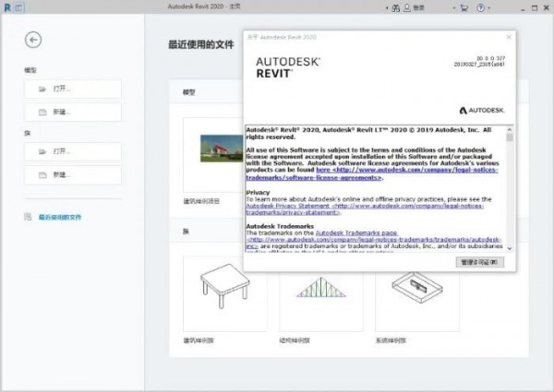Create a new model with 新建 under 模型
The height and width of the screenshot is (392, 554).
tap(73, 113)
